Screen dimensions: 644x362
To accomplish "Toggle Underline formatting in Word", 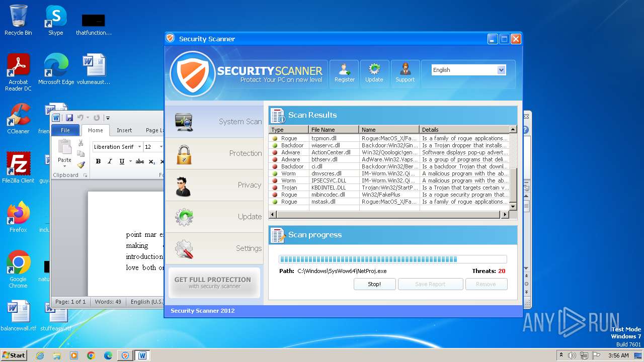I will click(x=122, y=161).
